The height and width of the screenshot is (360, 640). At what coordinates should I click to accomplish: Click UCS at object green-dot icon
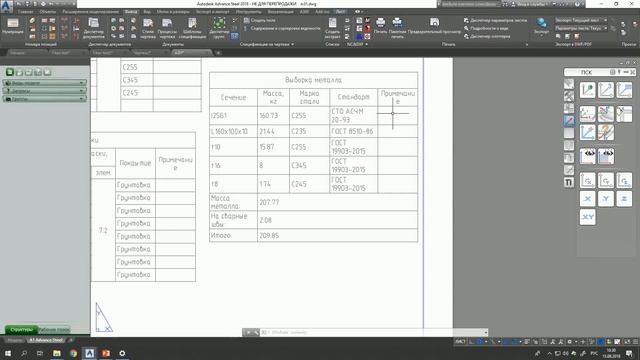click(587, 90)
